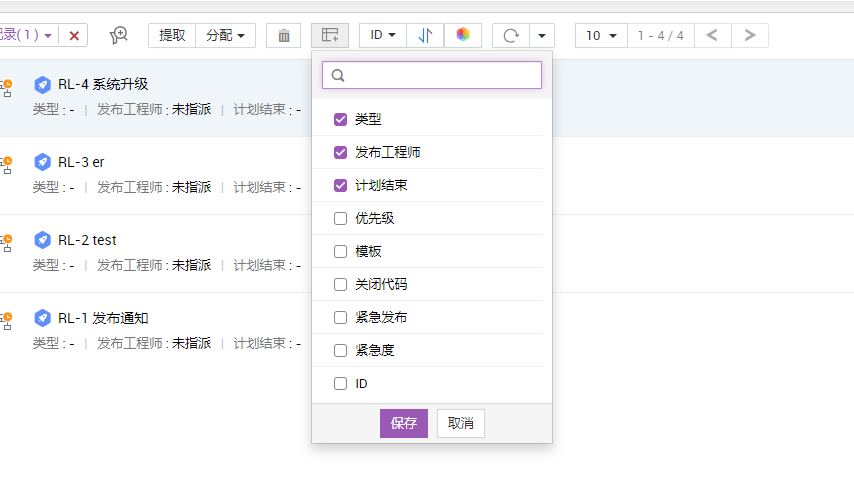Open the color coding palette icon
The width and height of the screenshot is (854, 484).
[463, 36]
